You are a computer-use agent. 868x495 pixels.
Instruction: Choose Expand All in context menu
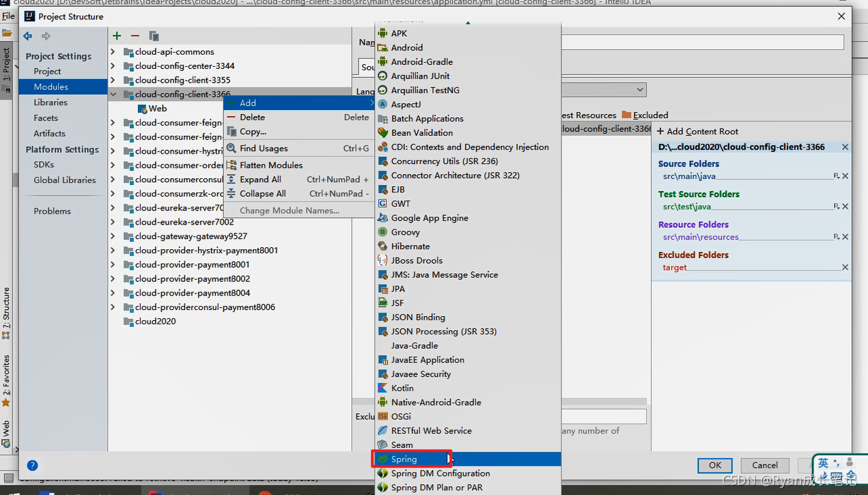coord(300,180)
